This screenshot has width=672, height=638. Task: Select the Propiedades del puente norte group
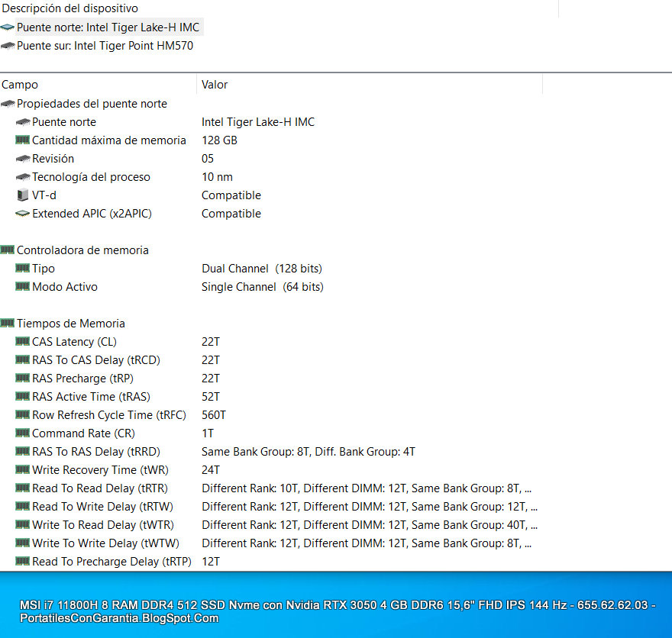point(92,104)
